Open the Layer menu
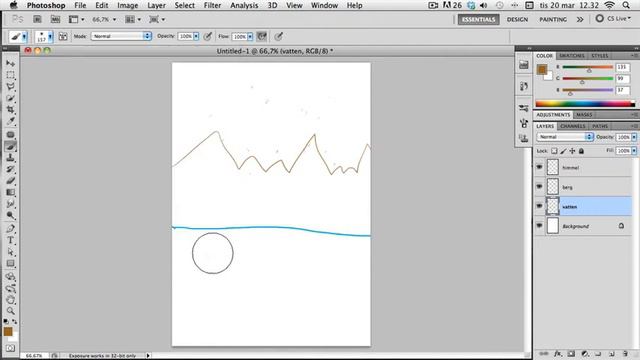 (x=156, y=5)
